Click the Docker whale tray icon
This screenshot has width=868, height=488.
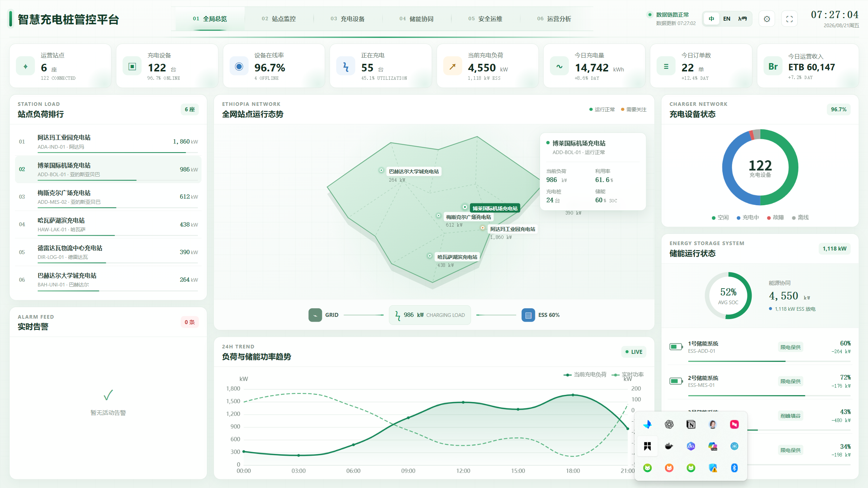pos(669,446)
